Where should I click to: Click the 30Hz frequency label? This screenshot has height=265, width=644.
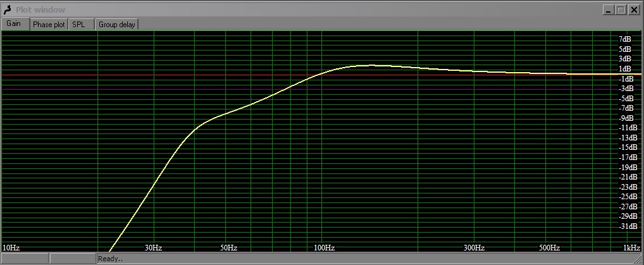(153, 248)
